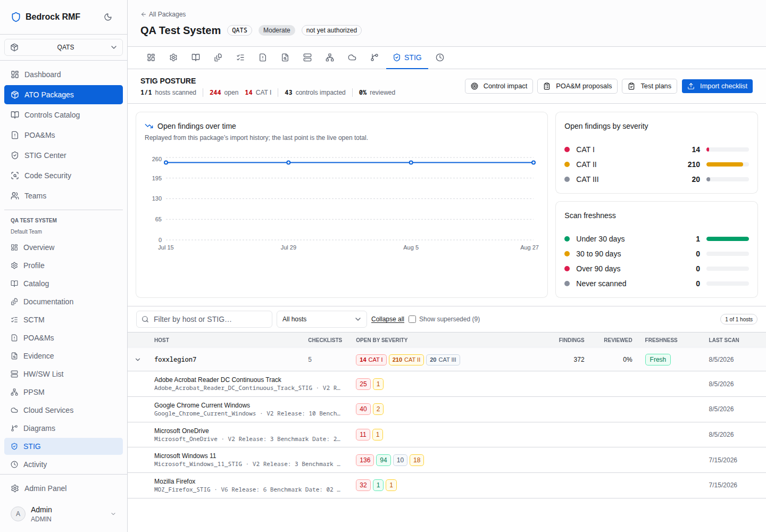Open global POA&Ms under Controls Catalog
This screenshot has width=766, height=532.
[x=64, y=135]
